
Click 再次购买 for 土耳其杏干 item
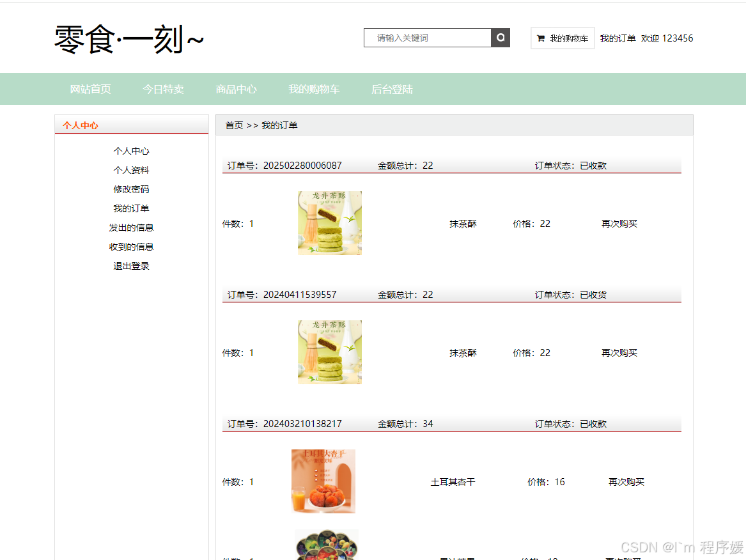[626, 482]
